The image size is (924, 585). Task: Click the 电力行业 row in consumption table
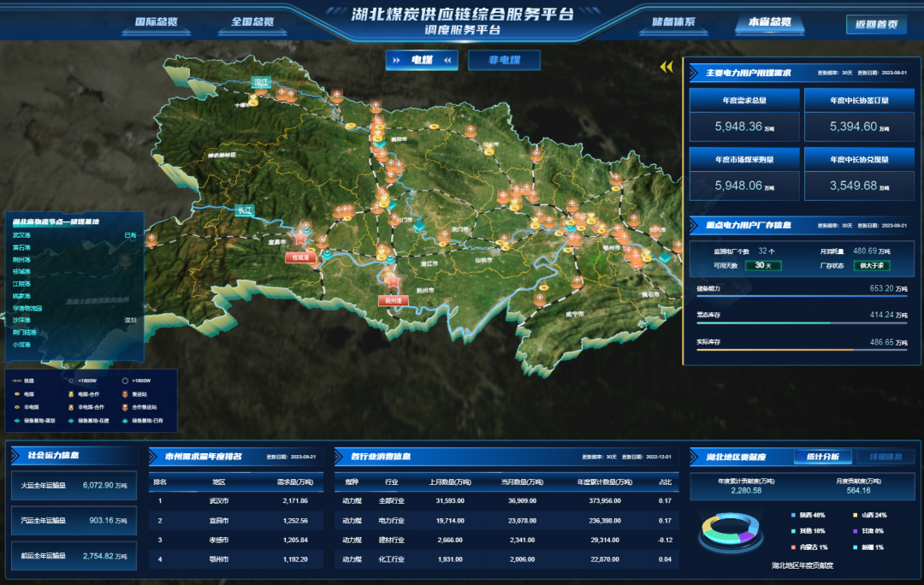tap(506, 521)
